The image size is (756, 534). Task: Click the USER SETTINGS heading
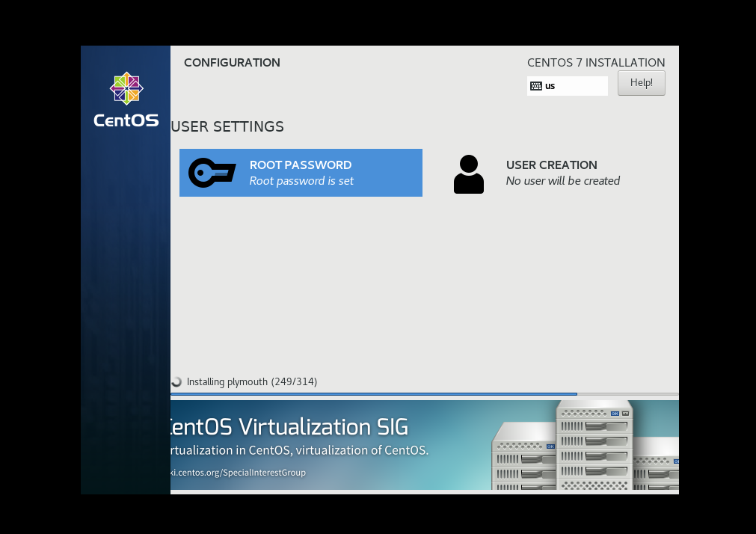pos(227,126)
